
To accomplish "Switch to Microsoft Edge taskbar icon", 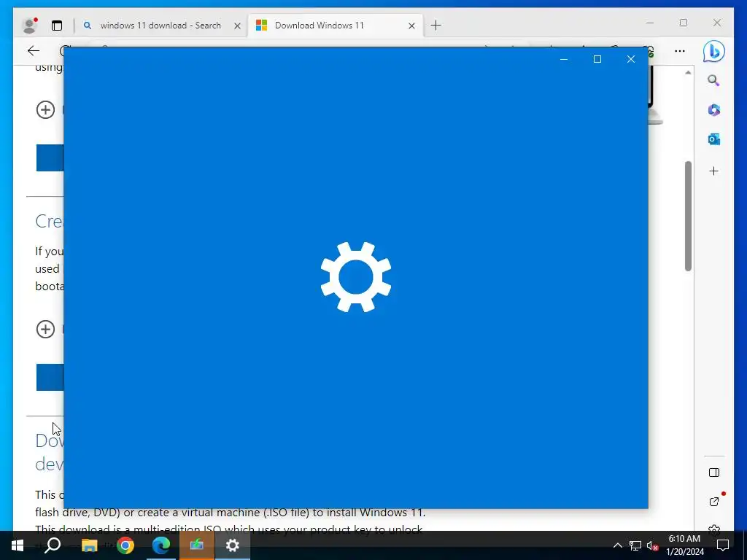I will click(x=161, y=545).
